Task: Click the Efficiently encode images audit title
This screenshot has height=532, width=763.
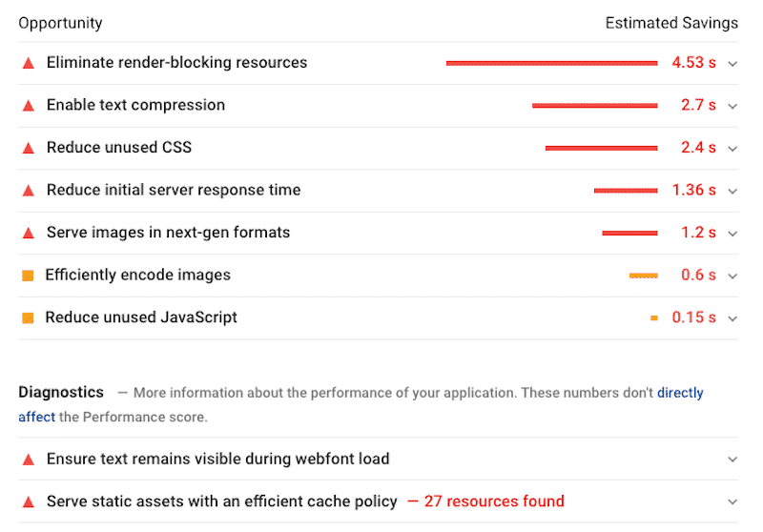Action: tap(138, 276)
